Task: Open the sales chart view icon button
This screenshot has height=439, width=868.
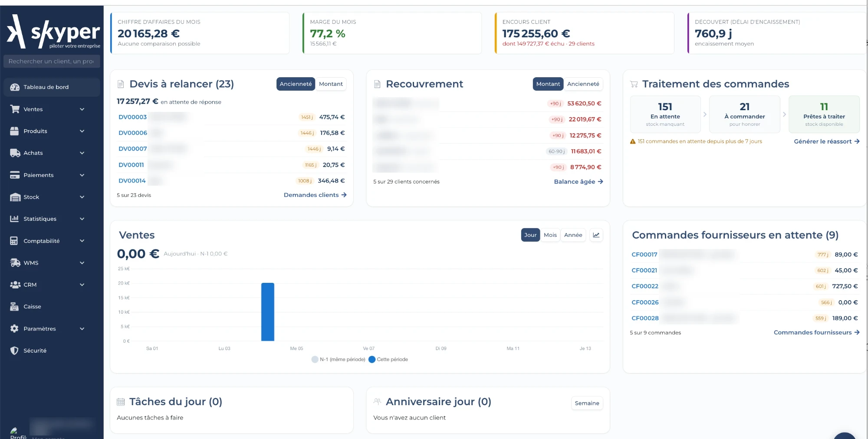Action: click(x=596, y=235)
